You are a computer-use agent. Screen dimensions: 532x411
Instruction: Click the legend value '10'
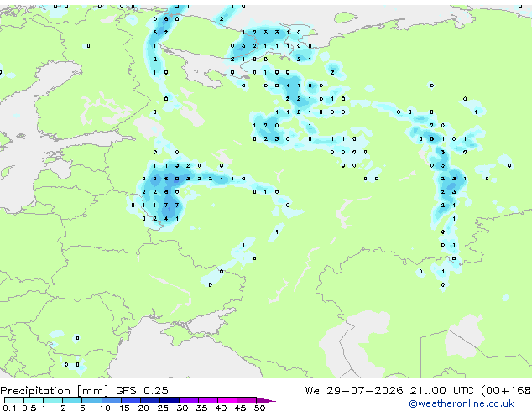pos(105,408)
